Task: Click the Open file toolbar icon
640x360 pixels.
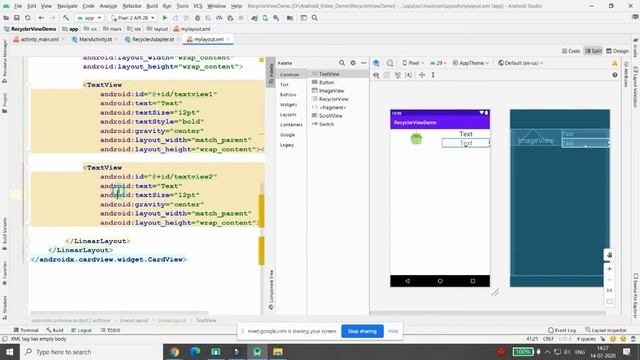Action: click(x=6, y=18)
